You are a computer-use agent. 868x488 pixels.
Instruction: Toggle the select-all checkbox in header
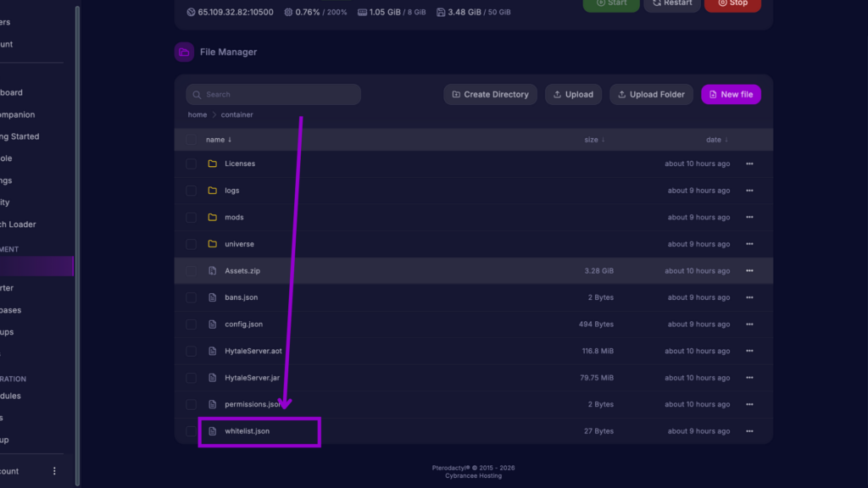(191, 140)
